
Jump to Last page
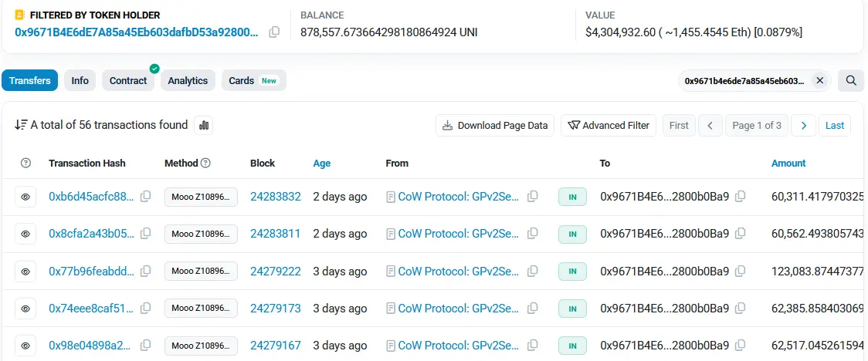click(x=835, y=126)
